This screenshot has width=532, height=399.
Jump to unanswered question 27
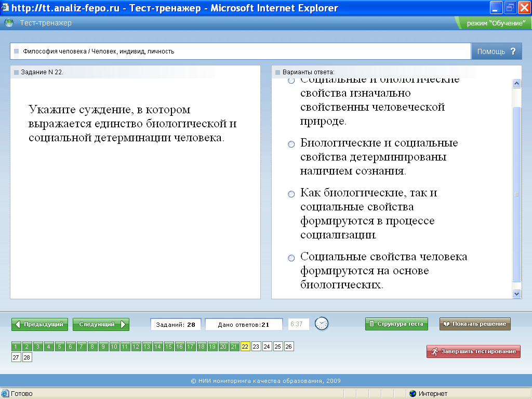pos(16,357)
